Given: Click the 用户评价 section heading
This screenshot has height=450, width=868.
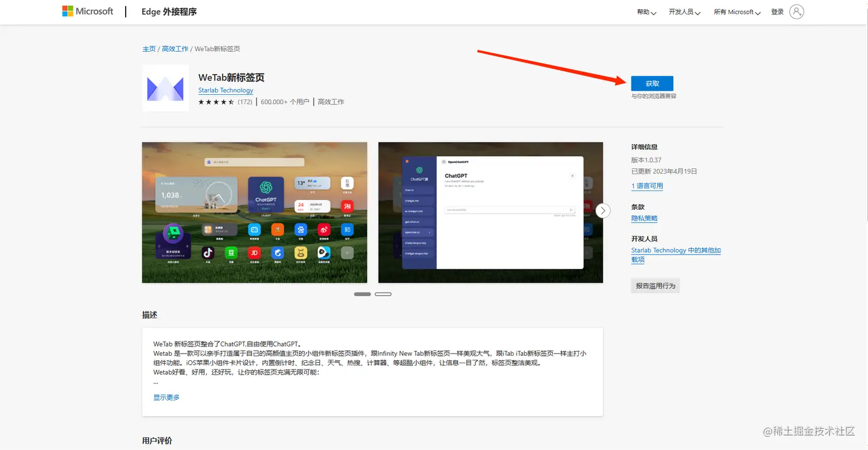Looking at the screenshot, I should [157, 441].
